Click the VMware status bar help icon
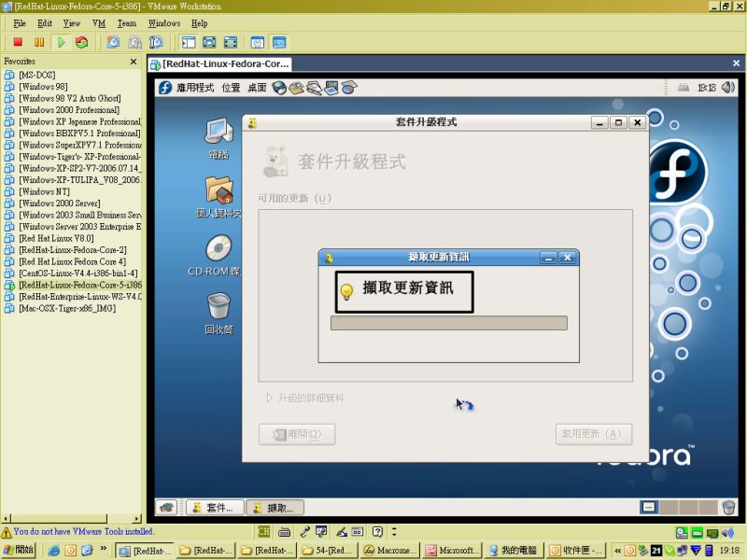 377,531
